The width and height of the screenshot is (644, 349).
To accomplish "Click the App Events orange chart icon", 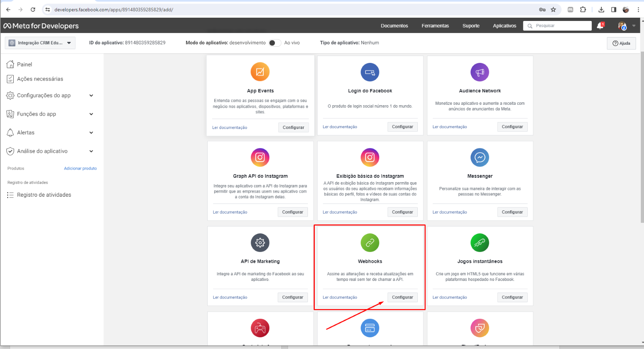I will [x=260, y=72].
